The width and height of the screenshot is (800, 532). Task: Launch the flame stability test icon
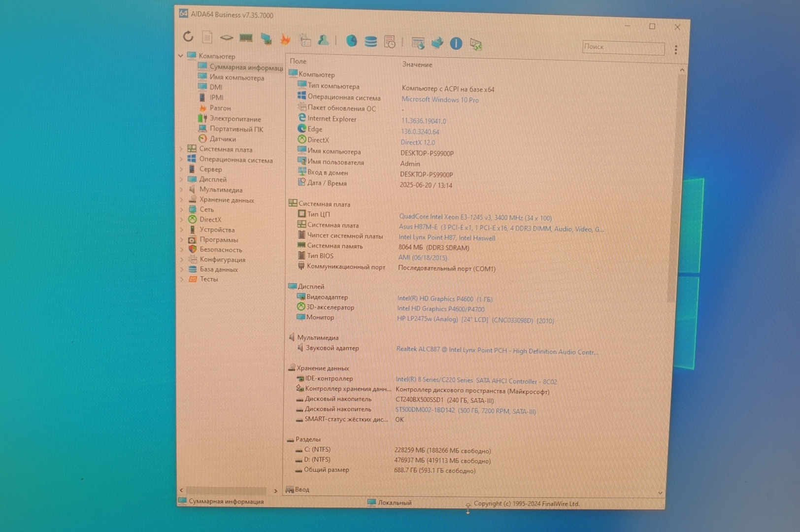coord(285,39)
